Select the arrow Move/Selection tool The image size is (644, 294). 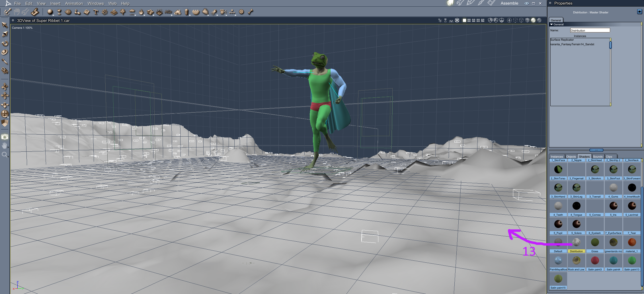tap(5, 25)
